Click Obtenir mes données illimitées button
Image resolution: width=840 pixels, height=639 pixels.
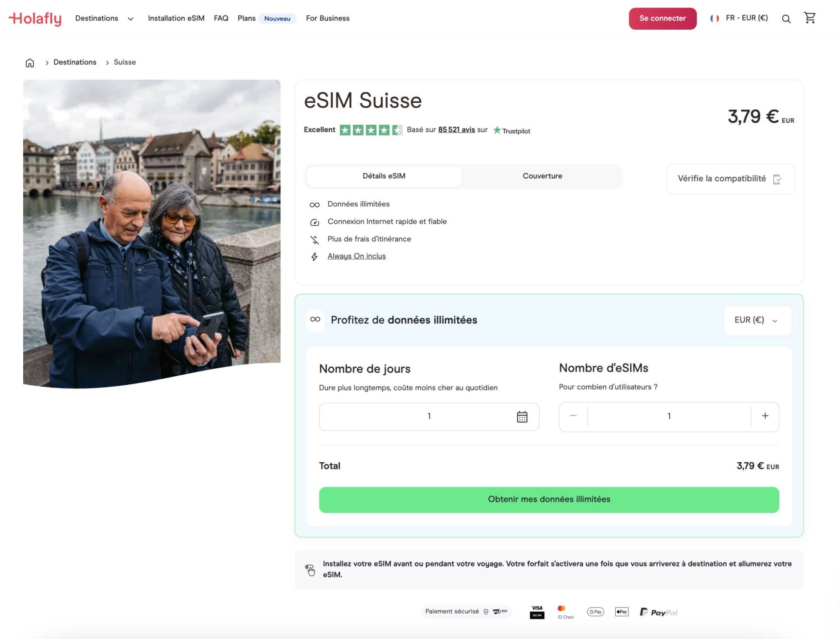coord(549,499)
